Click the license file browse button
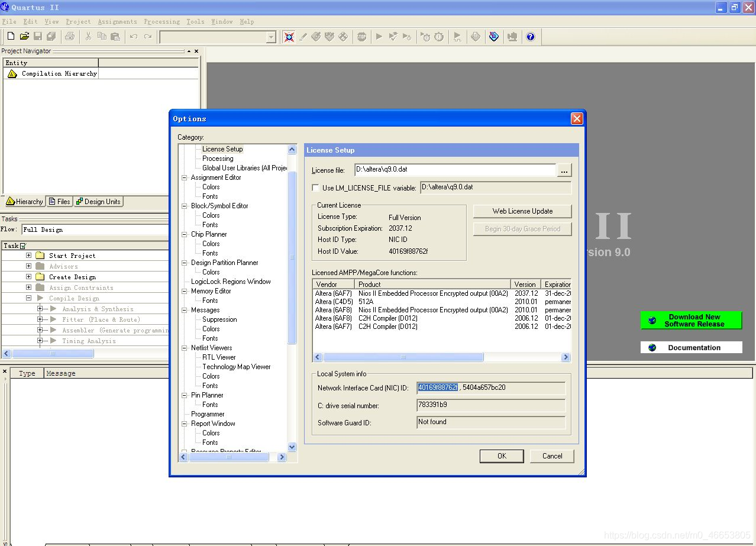756x546 pixels. point(564,170)
